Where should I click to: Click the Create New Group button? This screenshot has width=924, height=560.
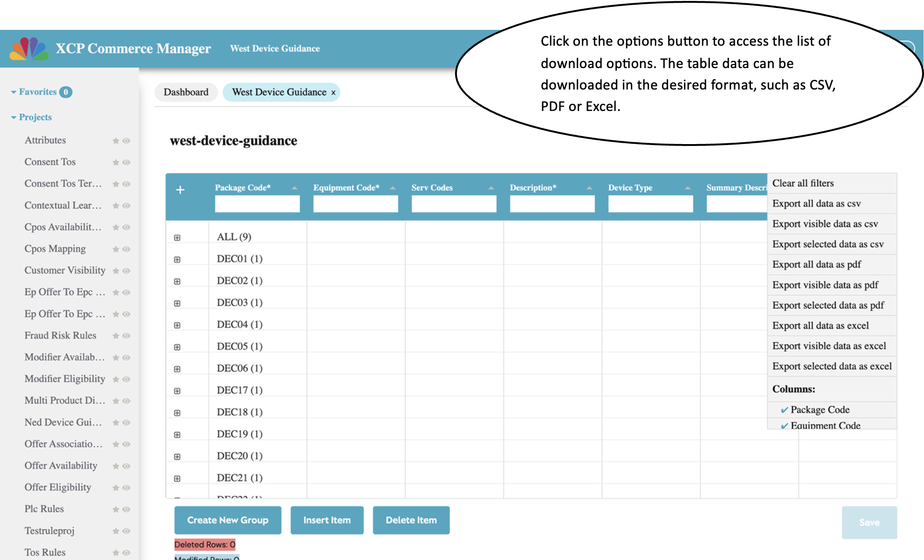coord(228,520)
